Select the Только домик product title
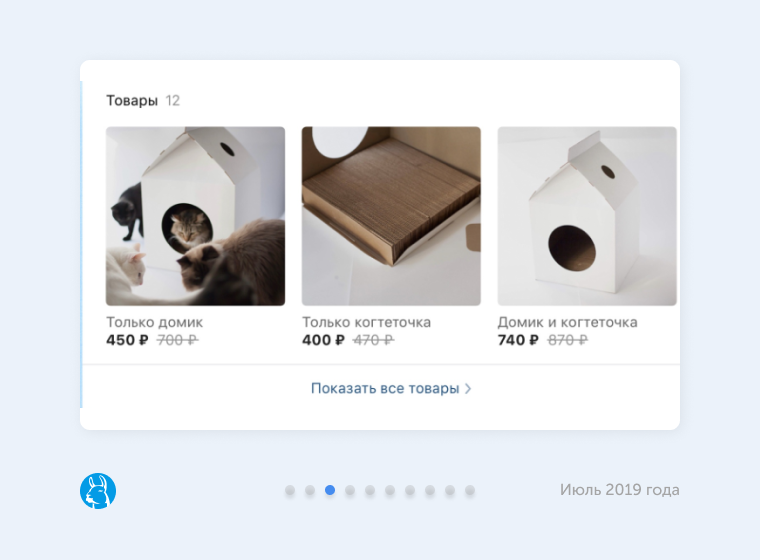 point(155,322)
